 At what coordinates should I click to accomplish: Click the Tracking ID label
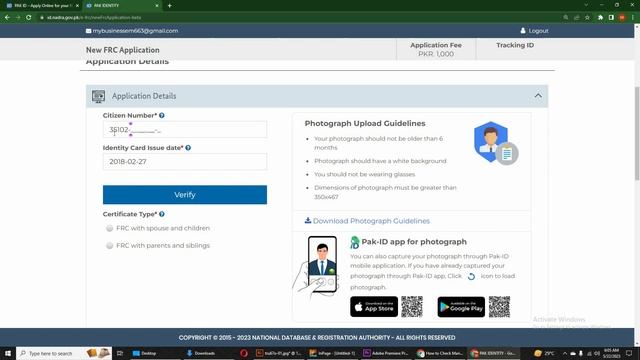(x=515, y=45)
